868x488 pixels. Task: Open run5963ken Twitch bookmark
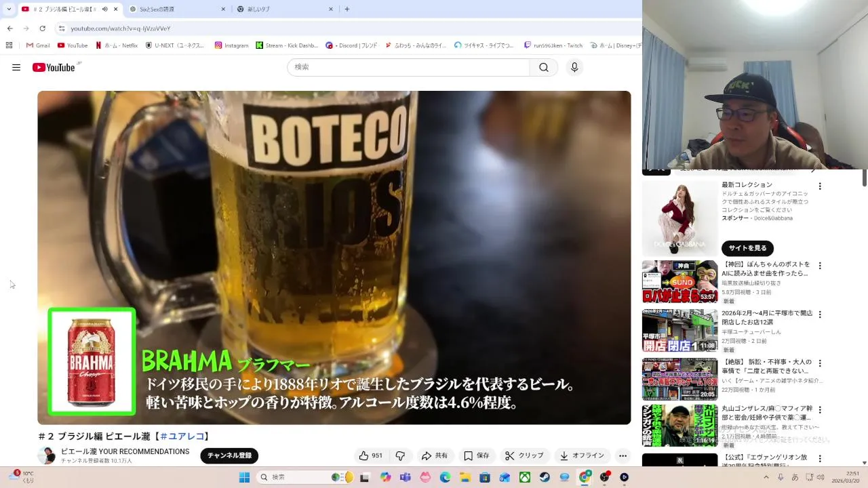553,45
